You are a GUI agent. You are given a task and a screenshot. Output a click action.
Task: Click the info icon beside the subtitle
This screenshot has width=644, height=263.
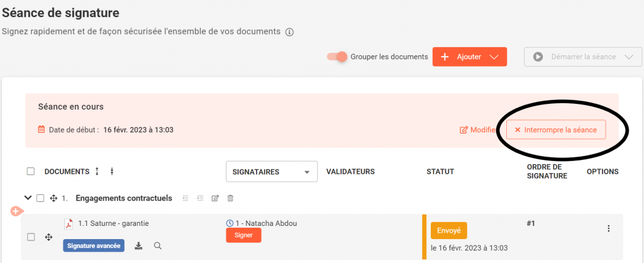[290, 32]
